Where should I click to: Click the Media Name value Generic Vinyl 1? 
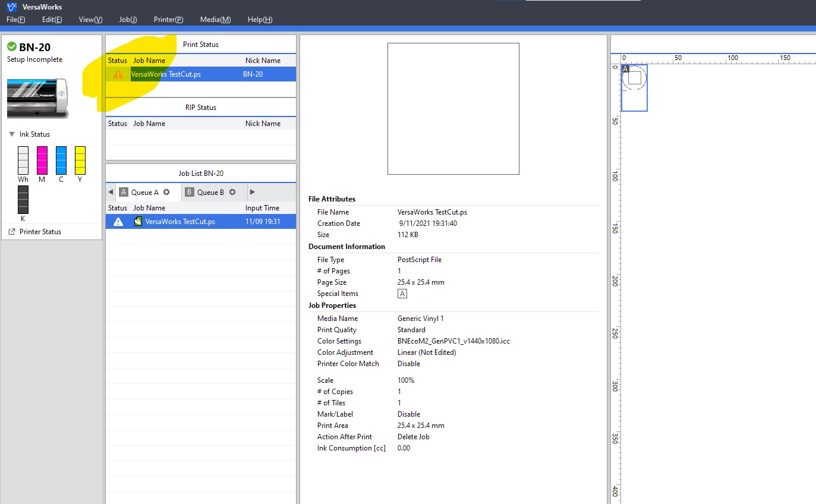coord(421,319)
